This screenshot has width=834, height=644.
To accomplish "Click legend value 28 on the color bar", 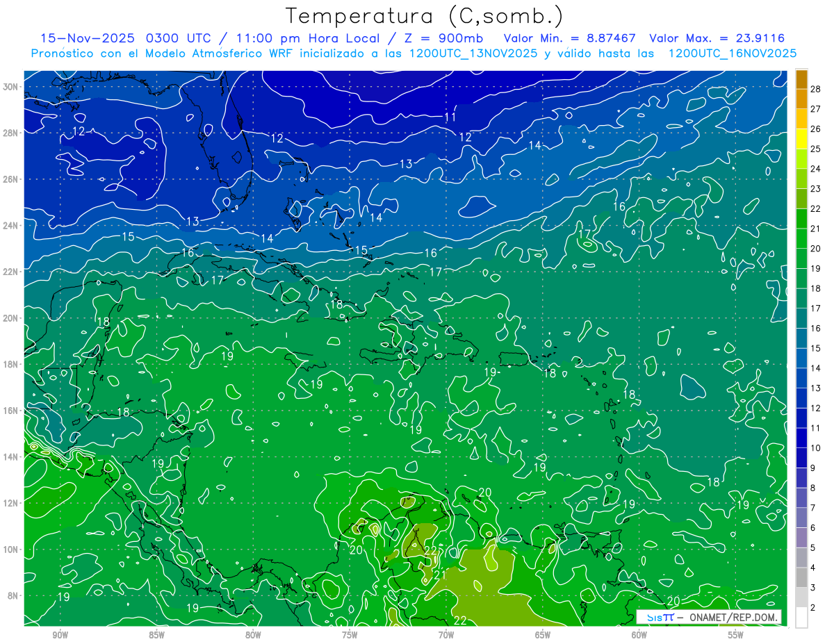I will [x=816, y=88].
